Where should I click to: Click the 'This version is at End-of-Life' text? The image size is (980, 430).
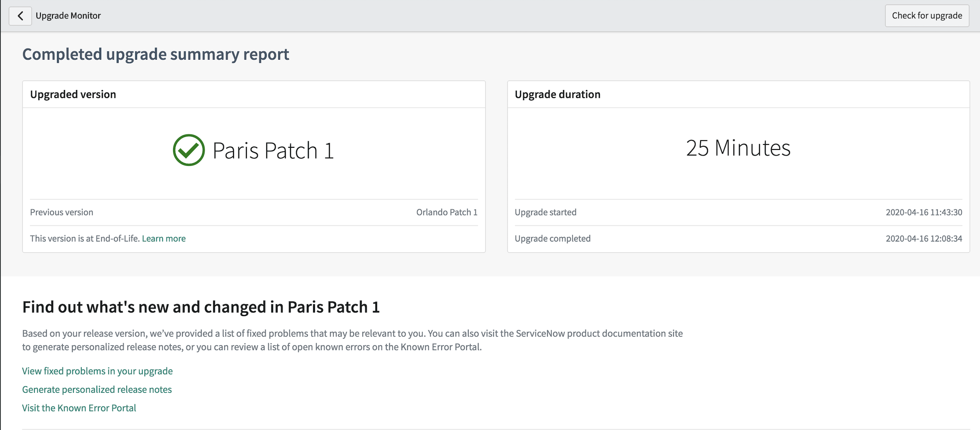click(85, 238)
